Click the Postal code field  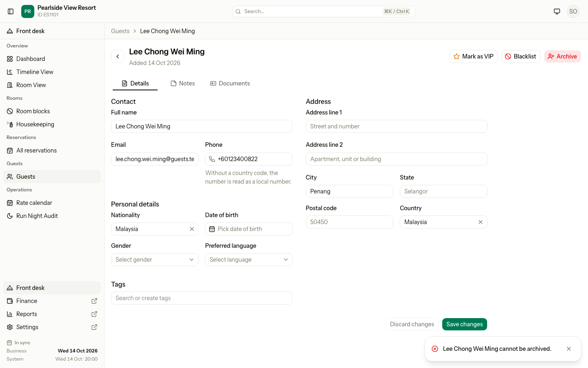point(350,222)
